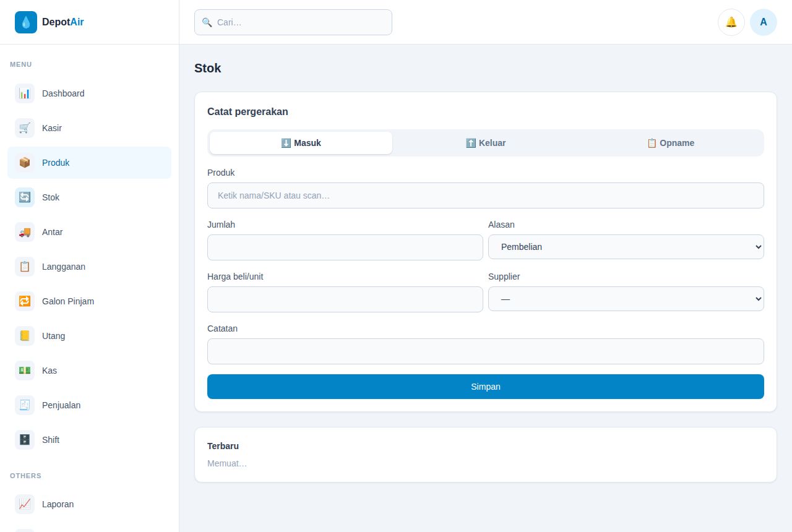
Task: Open the Kas menu label
Action: tap(49, 371)
